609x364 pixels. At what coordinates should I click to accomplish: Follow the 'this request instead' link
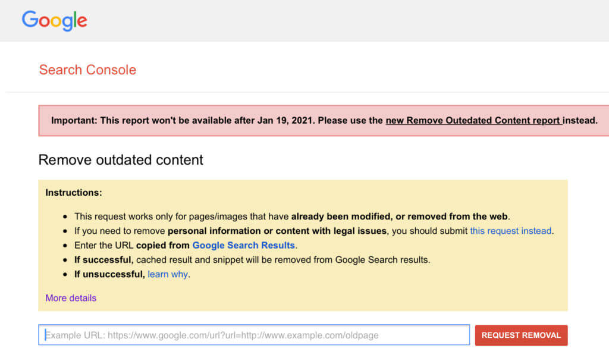(510, 231)
